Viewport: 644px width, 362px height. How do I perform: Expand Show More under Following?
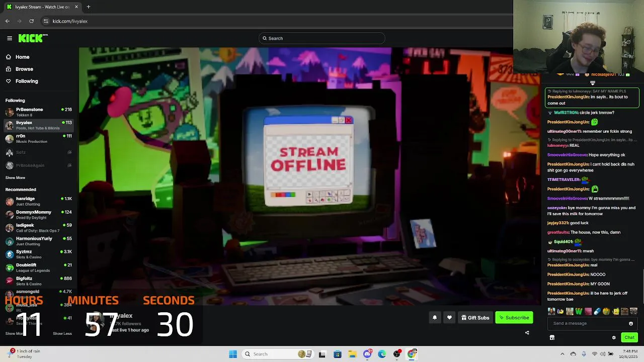pos(15,177)
